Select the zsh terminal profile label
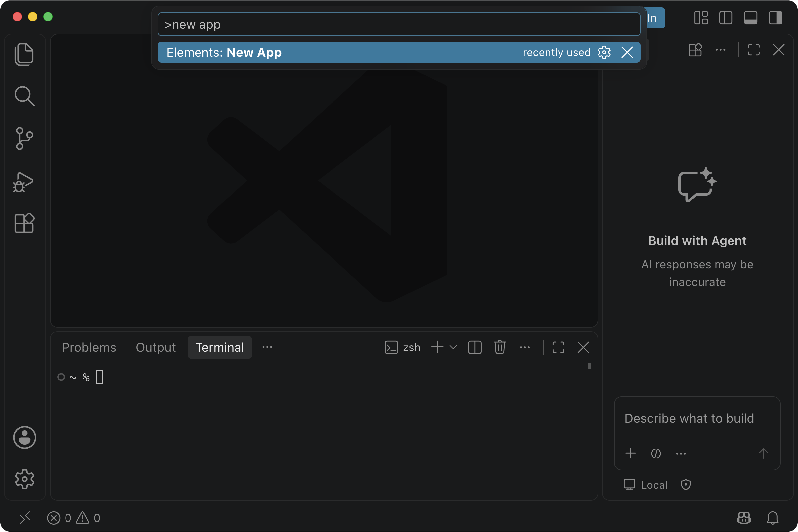 403,347
